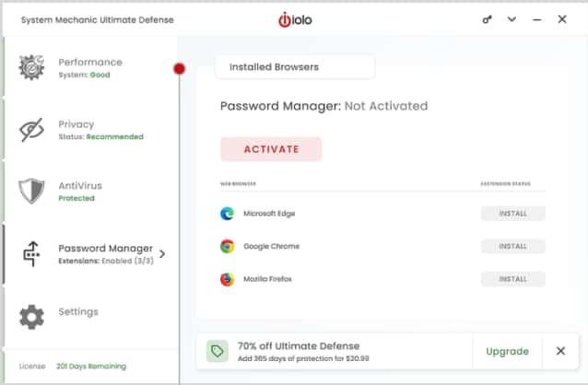Image resolution: width=588 pixels, height=385 pixels.
Task: Click the iolo logo in the header
Action: [295, 20]
